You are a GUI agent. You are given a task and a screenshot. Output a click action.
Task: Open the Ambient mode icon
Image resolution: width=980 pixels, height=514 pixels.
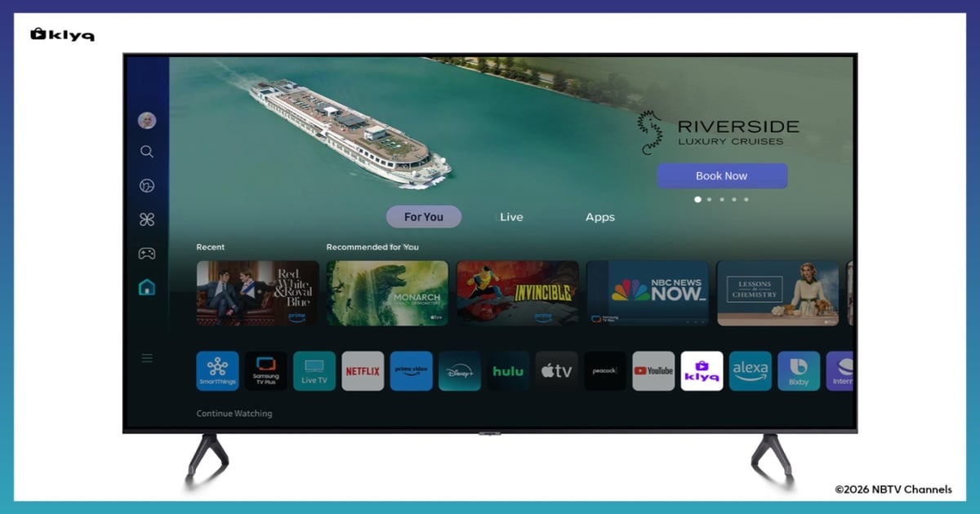click(x=147, y=185)
